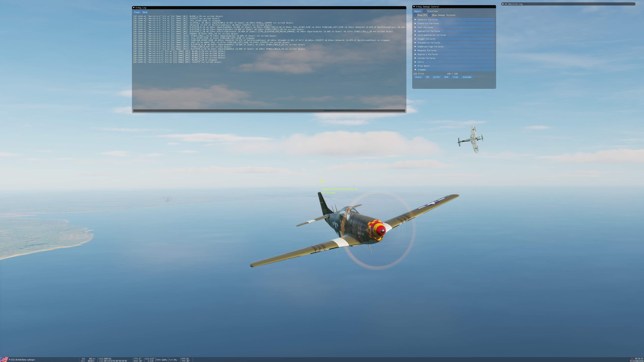Click the US flag icon in status bar
The image size is (644, 362).
[x=4, y=359]
